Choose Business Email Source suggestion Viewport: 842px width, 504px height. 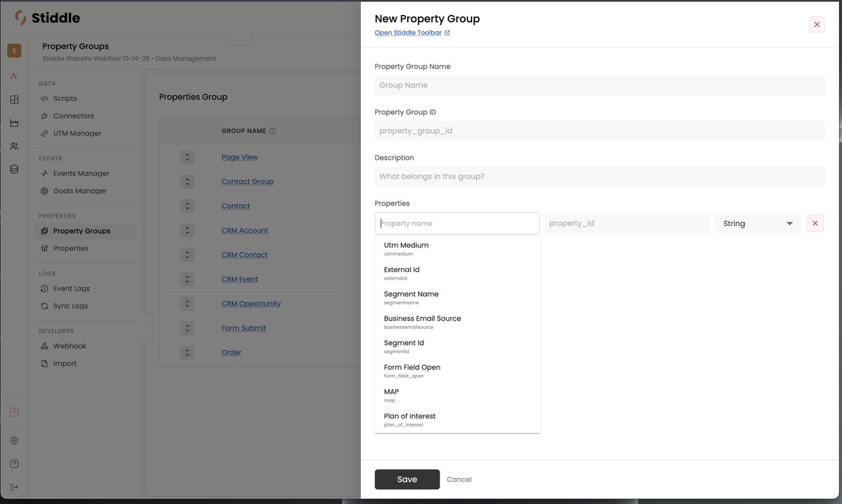[457, 322]
